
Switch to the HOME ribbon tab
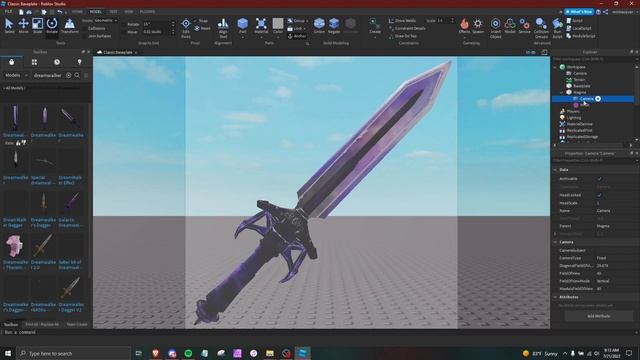point(77,12)
